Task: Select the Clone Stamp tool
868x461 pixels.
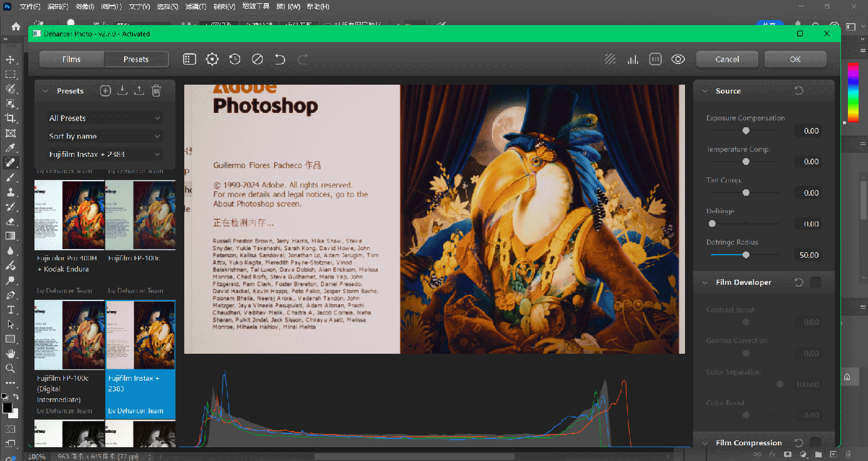Action: (10, 192)
